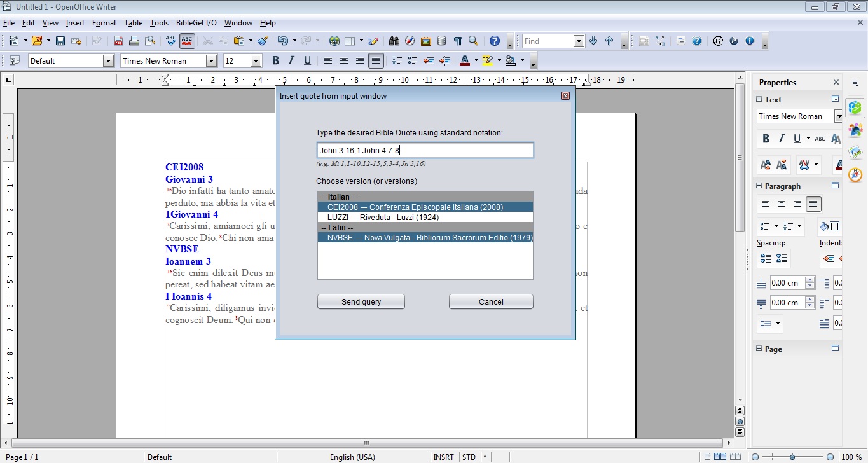Click the Print icon in toolbar
This screenshot has width=868, height=463.
coord(134,41)
